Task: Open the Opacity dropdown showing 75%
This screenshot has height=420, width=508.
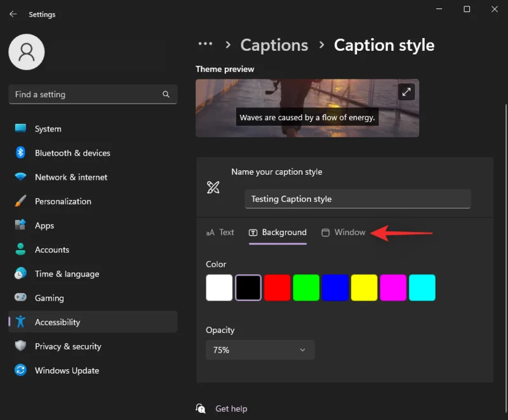Action: point(260,349)
